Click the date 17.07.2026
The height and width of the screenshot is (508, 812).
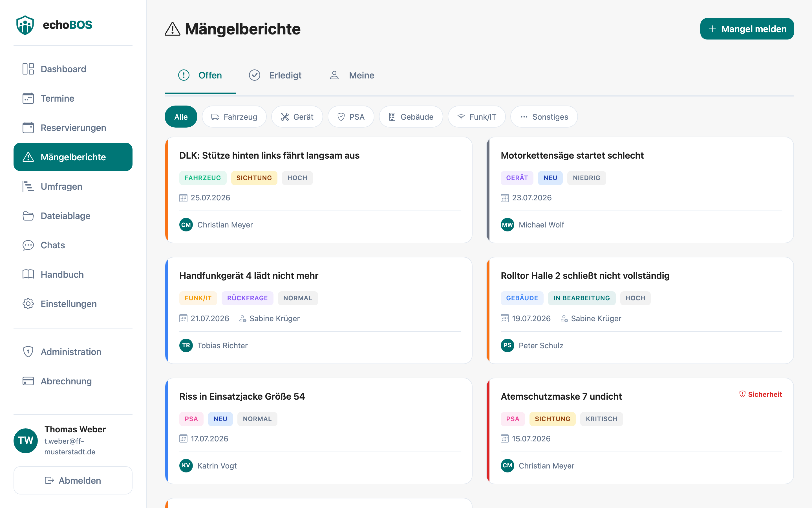click(x=209, y=439)
